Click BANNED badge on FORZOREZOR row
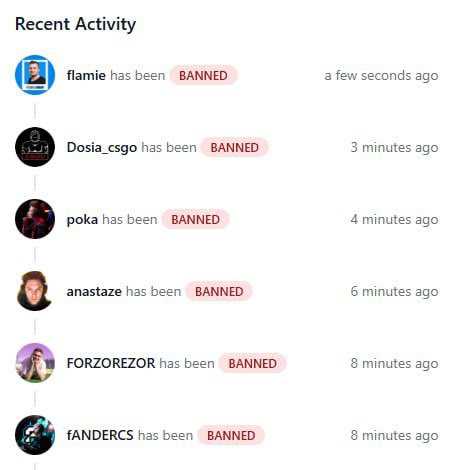449x470 pixels. [x=253, y=363]
